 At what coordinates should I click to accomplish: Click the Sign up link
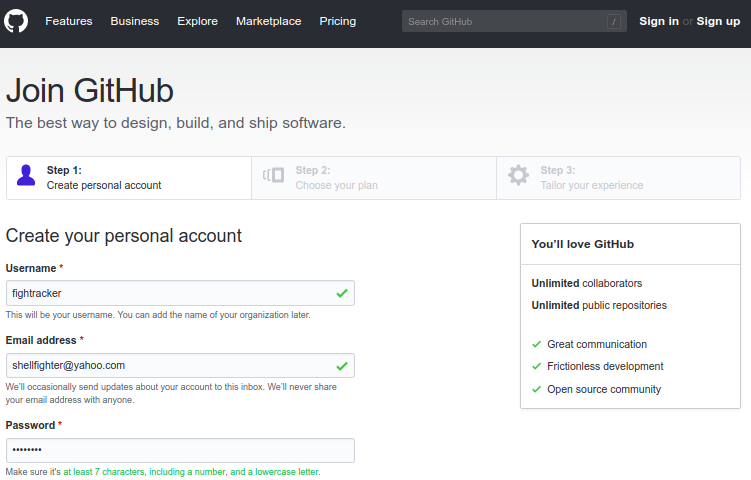pyautogui.click(x=718, y=21)
